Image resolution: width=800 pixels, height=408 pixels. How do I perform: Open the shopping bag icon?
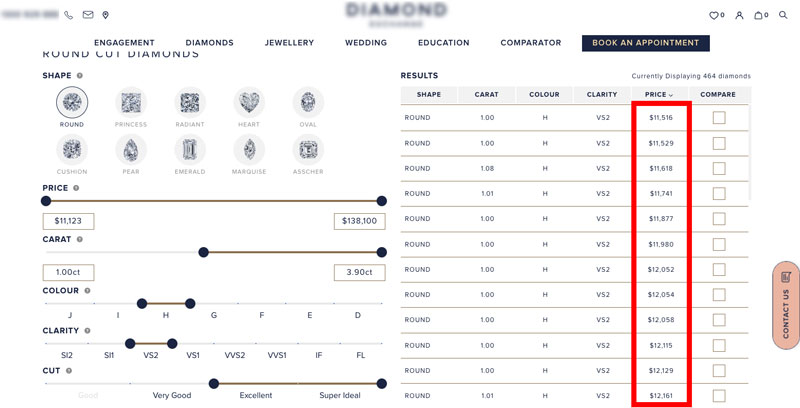(759, 15)
